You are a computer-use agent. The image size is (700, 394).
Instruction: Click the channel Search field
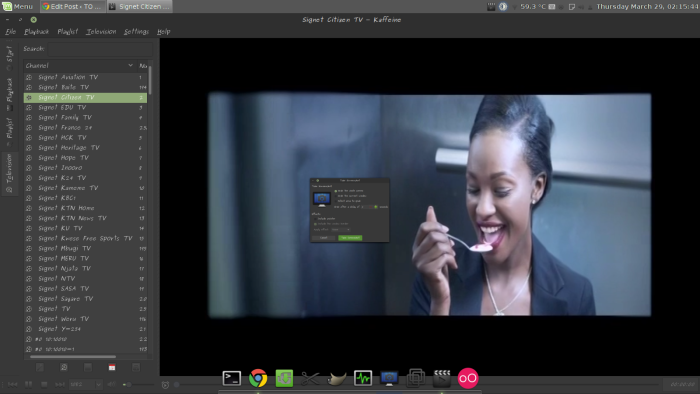[x=100, y=49]
